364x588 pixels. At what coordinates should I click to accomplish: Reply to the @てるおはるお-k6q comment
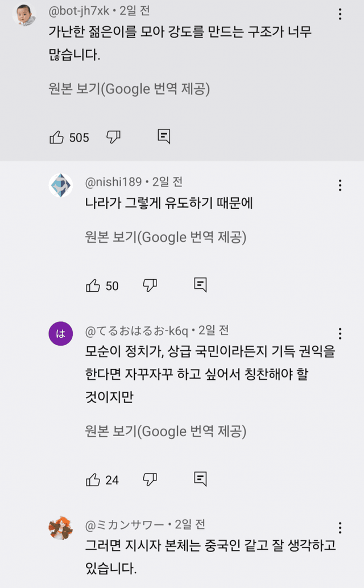pyautogui.click(x=200, y=479)
